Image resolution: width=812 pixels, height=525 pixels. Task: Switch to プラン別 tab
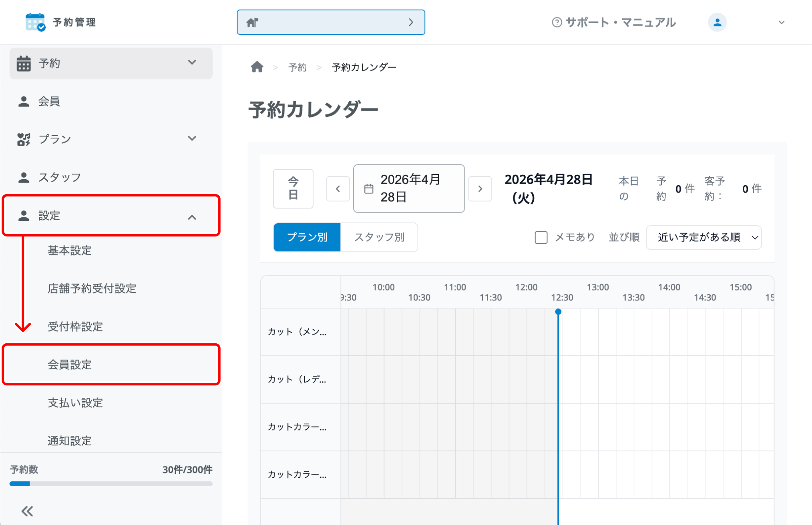point(307,237)
